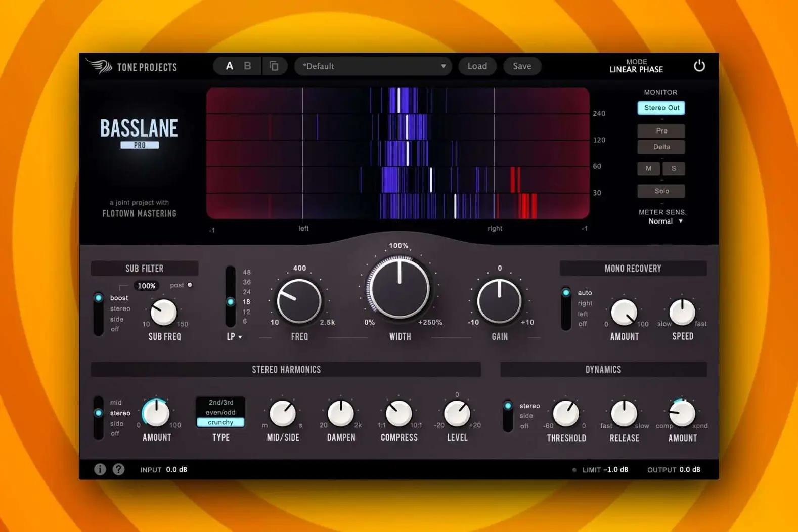The image size is (798, 532).
Task: Click the Sub Freq knob
Action: (164, 312)
